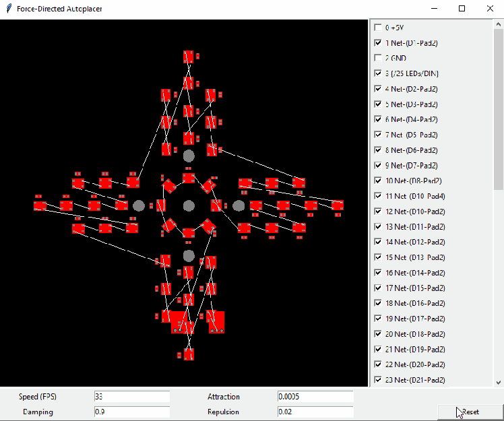Click the net list scrollbar up arrow
Viewport: 504px width, 421px height.
[x=499, y=25]
